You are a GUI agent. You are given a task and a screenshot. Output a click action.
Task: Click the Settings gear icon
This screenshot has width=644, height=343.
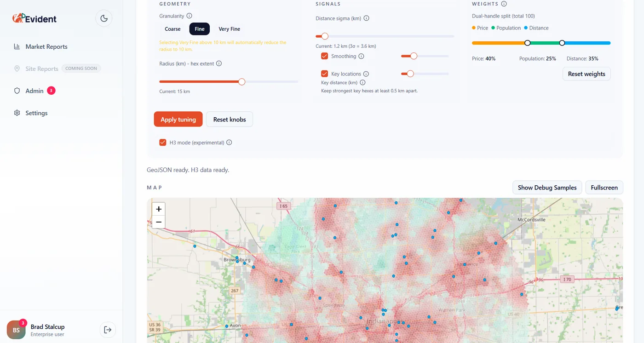pyautogui.click(x=17, y=113)
